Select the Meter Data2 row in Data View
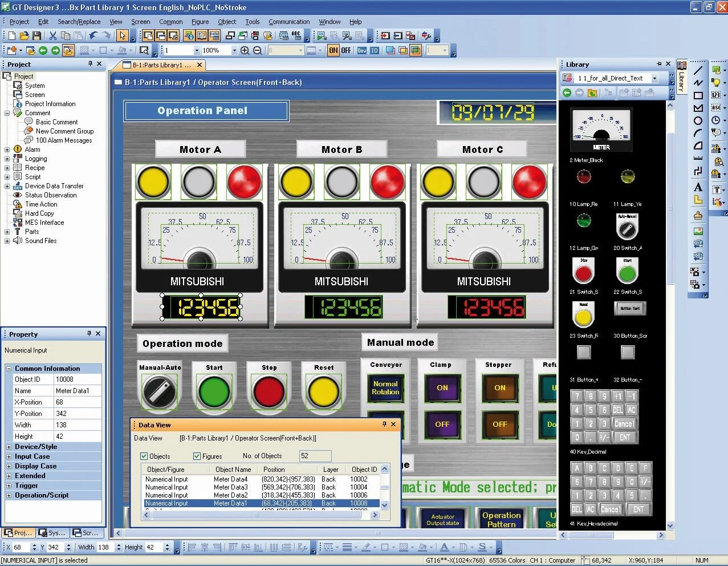This screenshot has height=566, width=728. point(261,495)
